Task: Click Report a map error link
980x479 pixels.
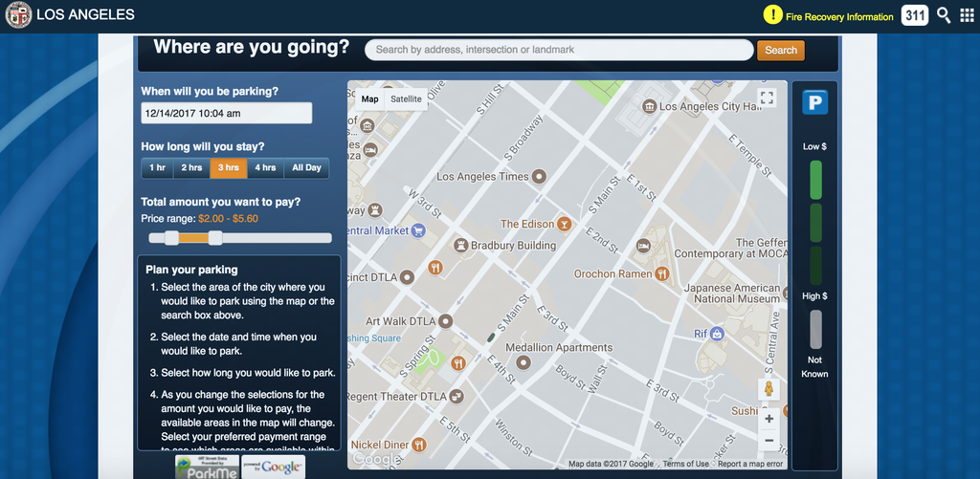Action: 750,464
